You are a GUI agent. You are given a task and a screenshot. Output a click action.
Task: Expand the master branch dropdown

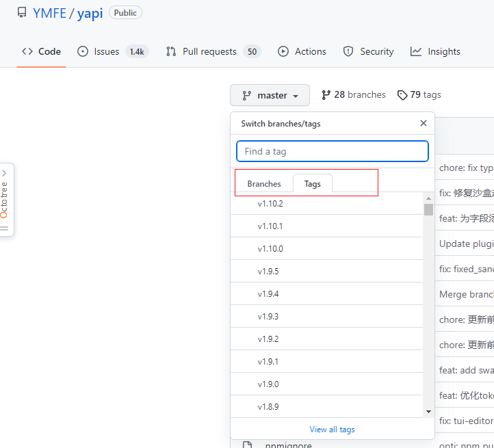coord(270,96)
